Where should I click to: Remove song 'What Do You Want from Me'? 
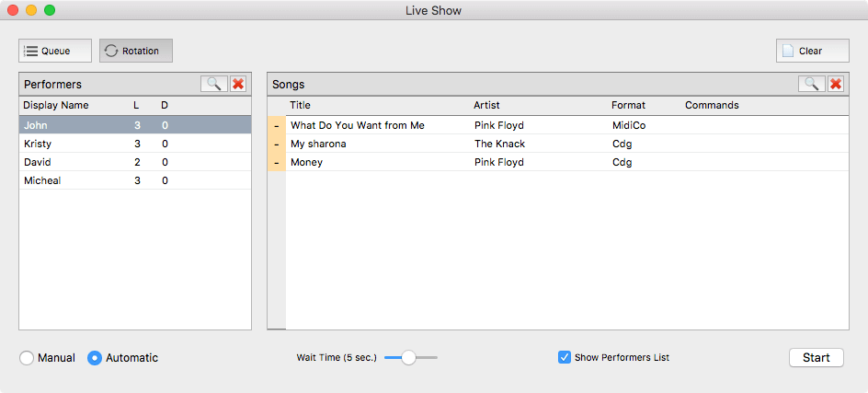coord(277,125)
